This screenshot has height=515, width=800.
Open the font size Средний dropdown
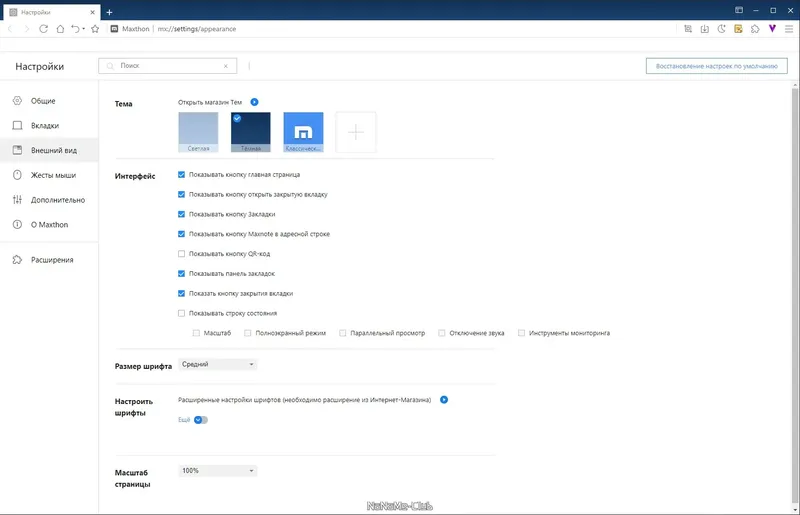tap(217, 364)
